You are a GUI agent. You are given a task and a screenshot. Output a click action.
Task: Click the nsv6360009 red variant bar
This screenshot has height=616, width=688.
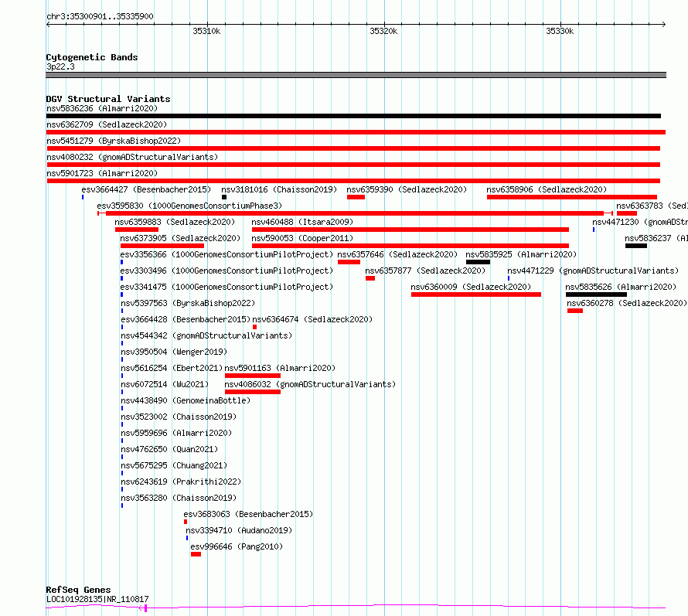point(476,294)
